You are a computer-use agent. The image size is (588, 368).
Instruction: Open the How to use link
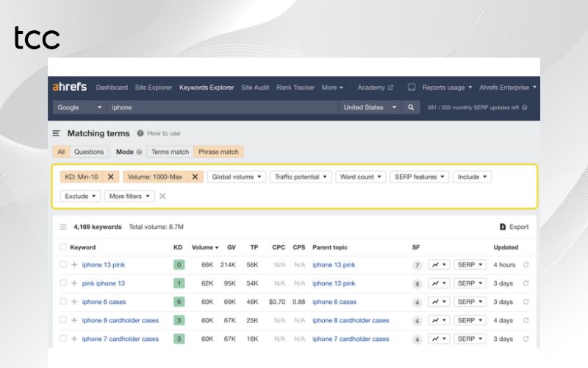[162, 134]
